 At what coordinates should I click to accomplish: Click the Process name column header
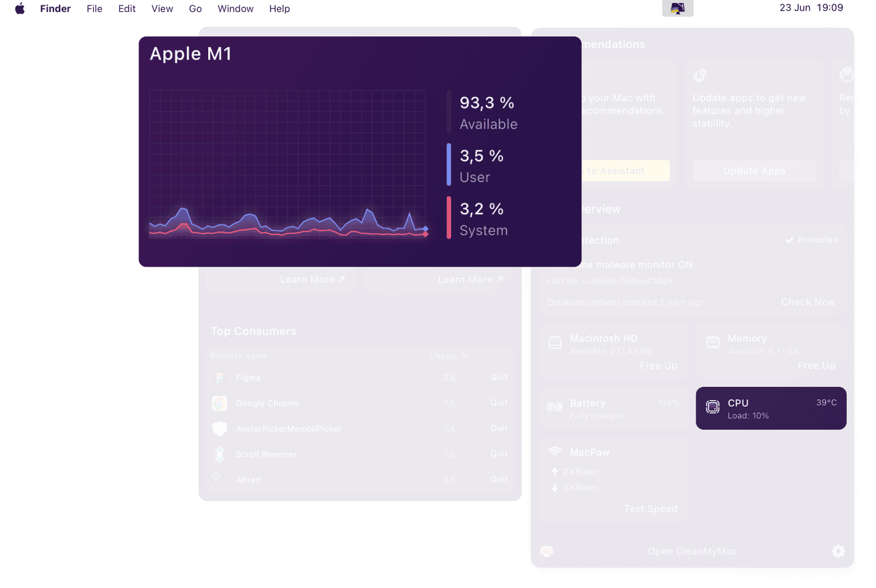pos(239,356)
